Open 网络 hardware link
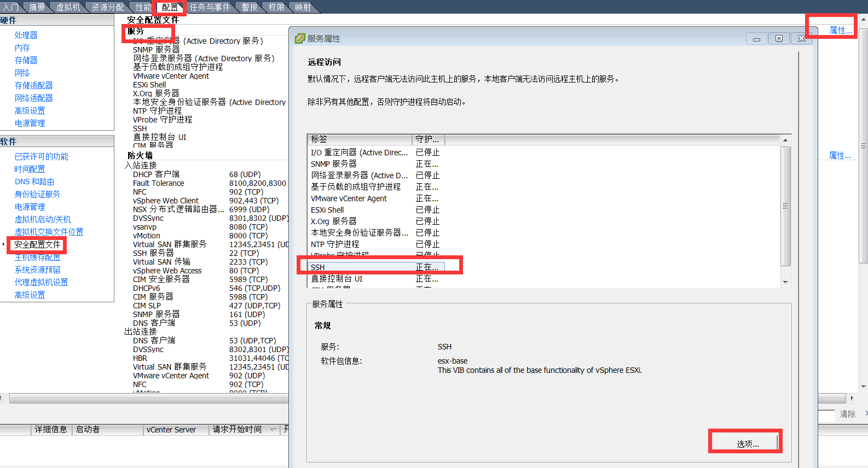This screenshot has height=468, width=868. point(22,73)
